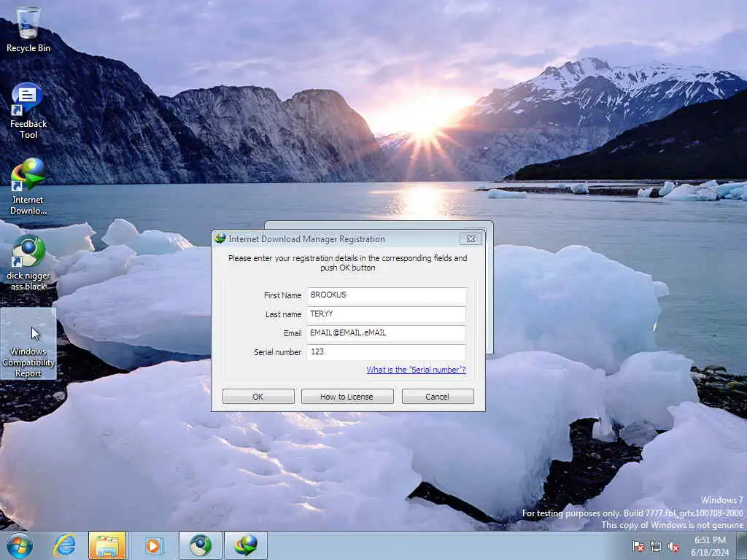This screenshot has width=747, height=560.
Task: Select the Windows Compatibility Report desktop icon
Action: 28,343
